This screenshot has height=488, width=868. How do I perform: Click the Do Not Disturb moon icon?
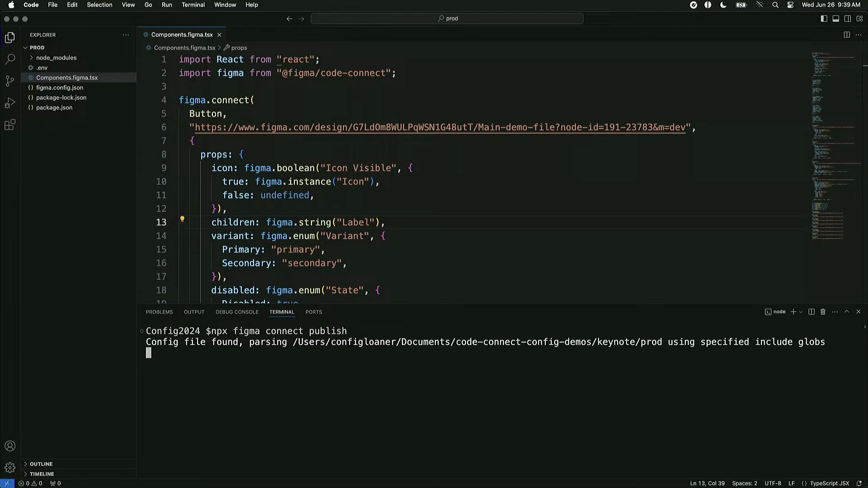[723, 5]
